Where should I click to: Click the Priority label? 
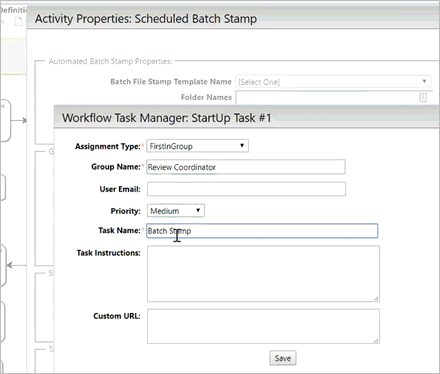[125, 211]
